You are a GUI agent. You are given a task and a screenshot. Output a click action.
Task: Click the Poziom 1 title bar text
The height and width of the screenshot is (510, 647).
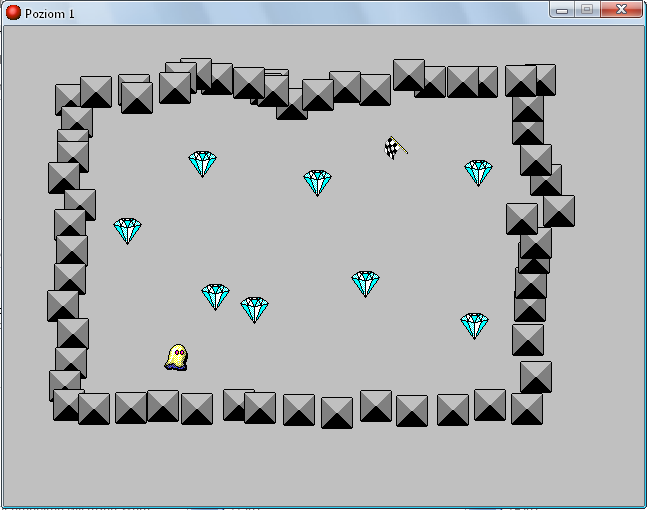(50, 11)
